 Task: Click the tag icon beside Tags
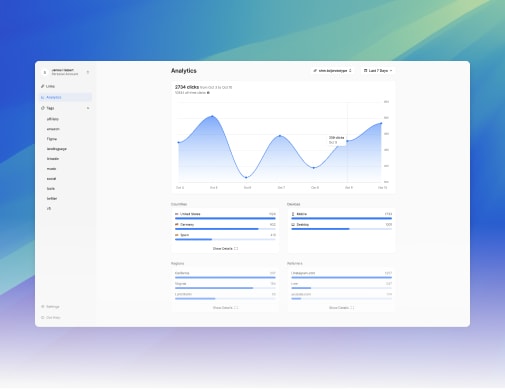[x=43, y=108]
